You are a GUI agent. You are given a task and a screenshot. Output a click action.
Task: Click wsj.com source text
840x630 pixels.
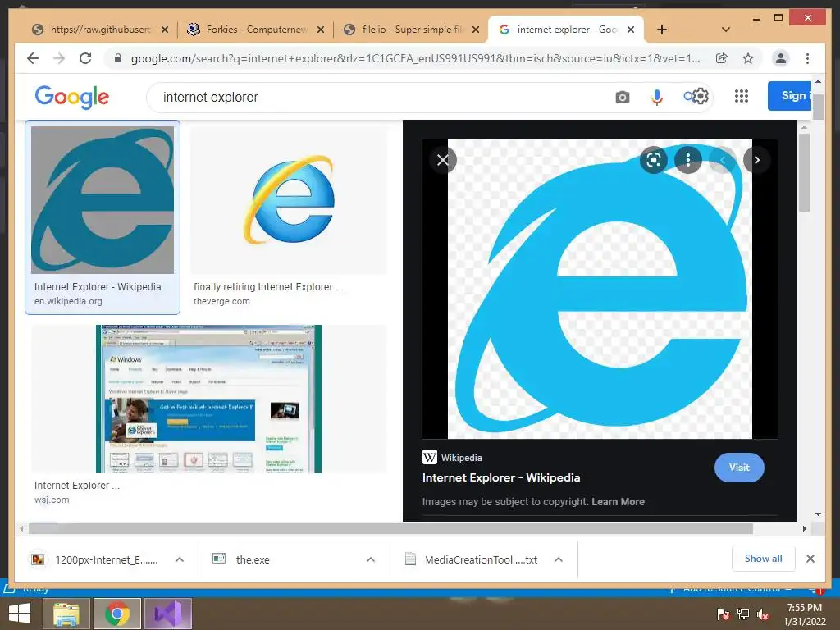[52, 500]
